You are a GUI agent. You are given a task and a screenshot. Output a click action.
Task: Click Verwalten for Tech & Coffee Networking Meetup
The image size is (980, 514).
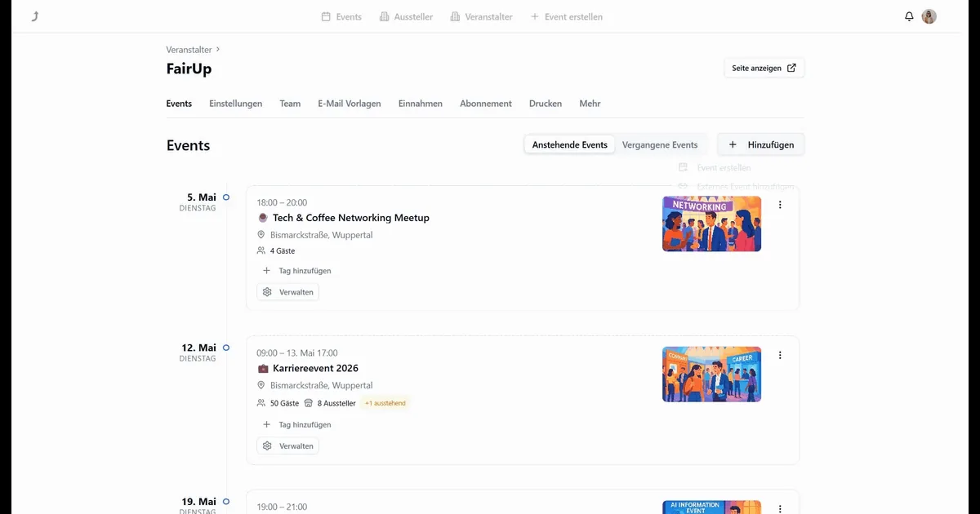(x=287, y=292)
